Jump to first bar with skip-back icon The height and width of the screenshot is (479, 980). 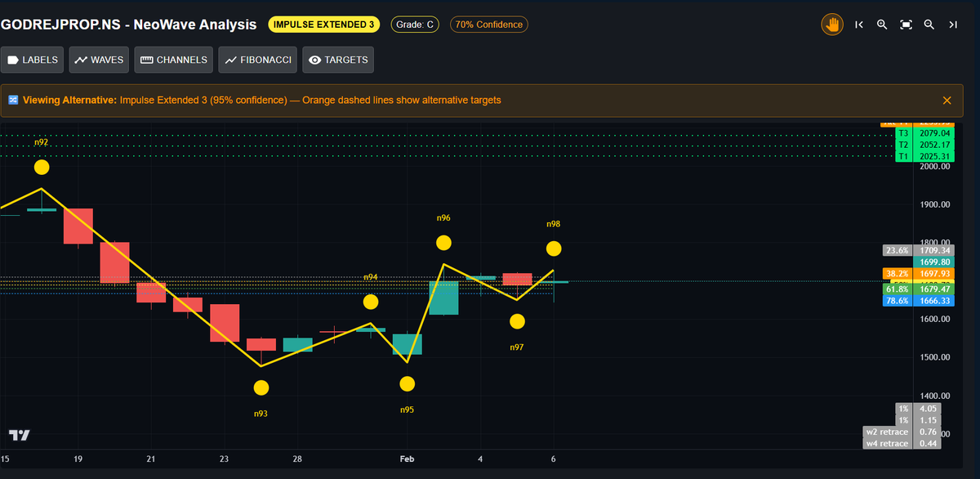coord(858,25)
